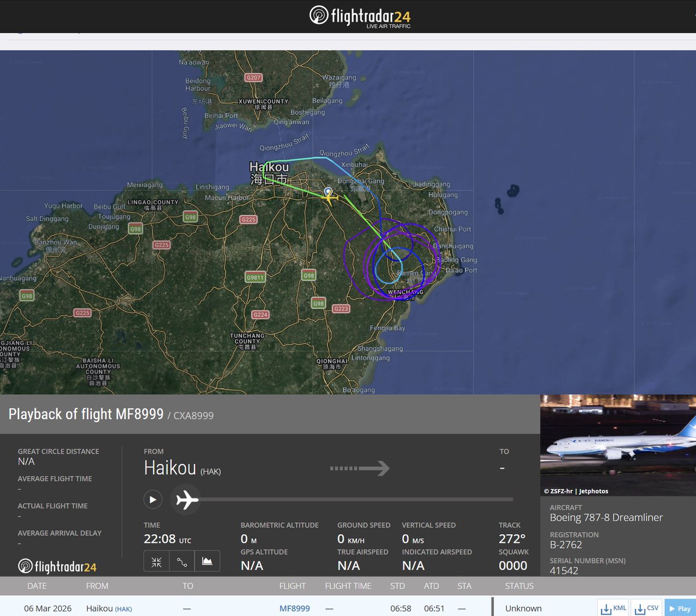Click the G9811 highway shield on map
This screenshot has height=616, width=696.
coord(255,278)
